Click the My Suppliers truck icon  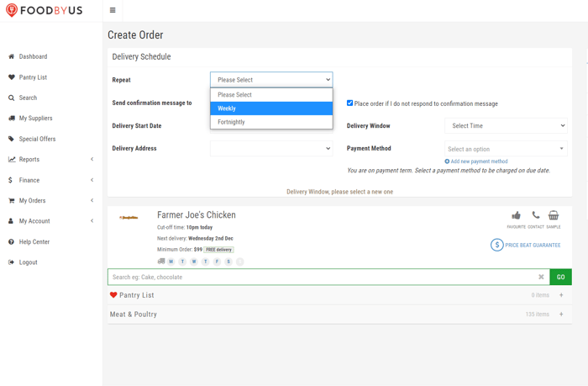pos(11,118)
